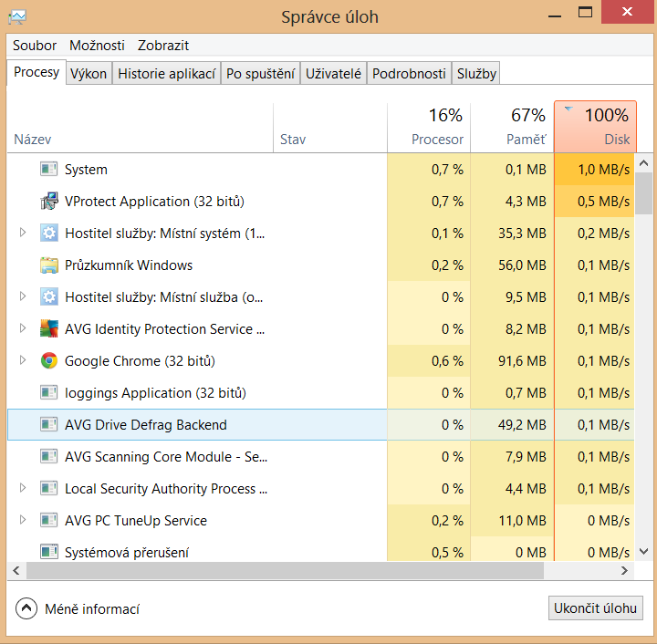The width and height of the screenshot is (657, 644).
Task: Select AVG Scanning Core Module row text
Action: pos(166,456)
